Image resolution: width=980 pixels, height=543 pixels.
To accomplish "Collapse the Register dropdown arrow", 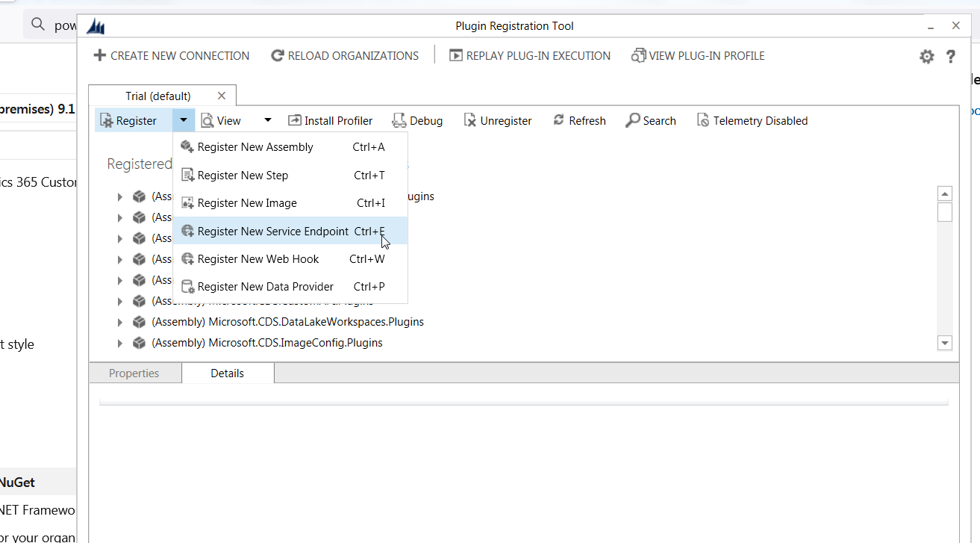I will pyautogui.click(x=184, y=120).
